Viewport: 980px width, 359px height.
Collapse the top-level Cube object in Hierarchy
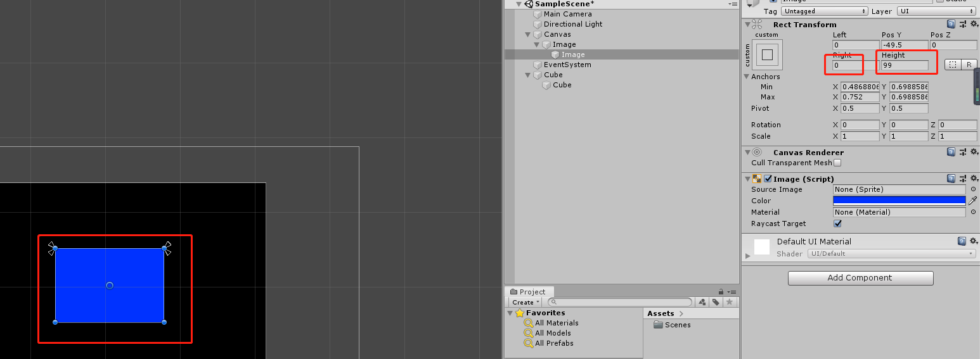pos(528,75)
